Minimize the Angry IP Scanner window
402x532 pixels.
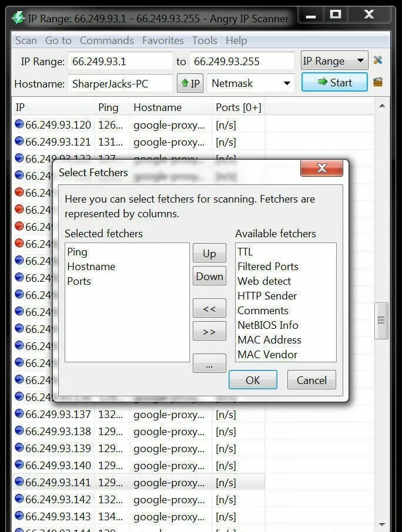(310, 15)
